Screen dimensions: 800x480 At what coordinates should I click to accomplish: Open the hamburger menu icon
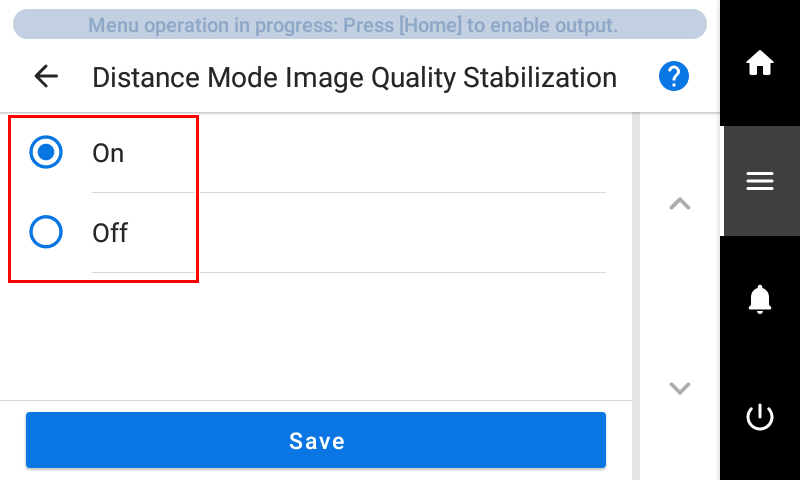tap(760, 181)
